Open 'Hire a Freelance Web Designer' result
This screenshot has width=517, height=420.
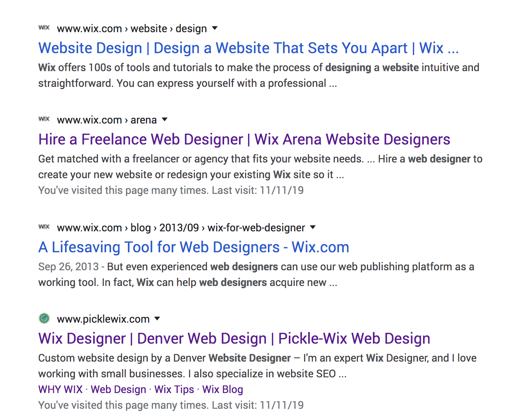(244, 140)
